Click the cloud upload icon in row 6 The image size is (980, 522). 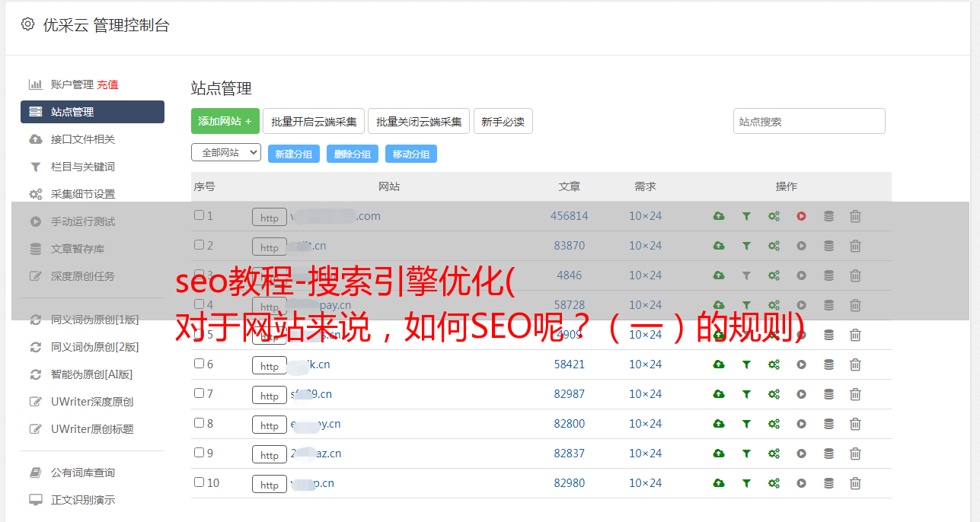[x=719, y=364]
